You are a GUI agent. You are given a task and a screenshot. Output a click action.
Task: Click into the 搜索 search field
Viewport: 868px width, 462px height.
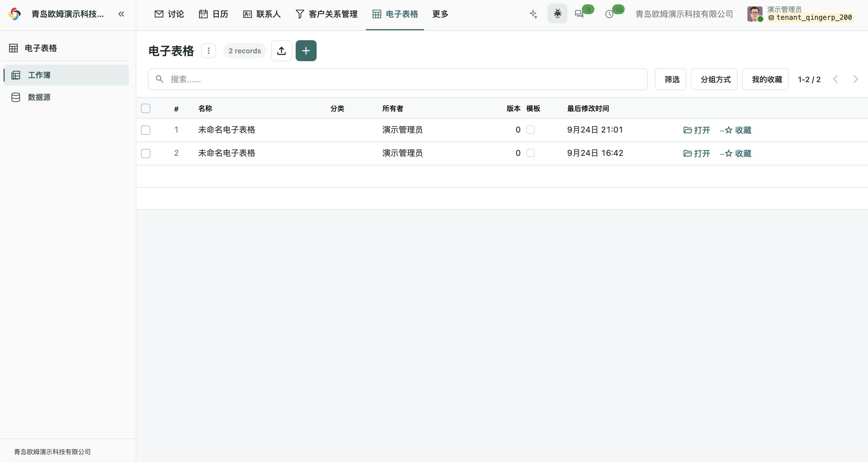[398, 79]
